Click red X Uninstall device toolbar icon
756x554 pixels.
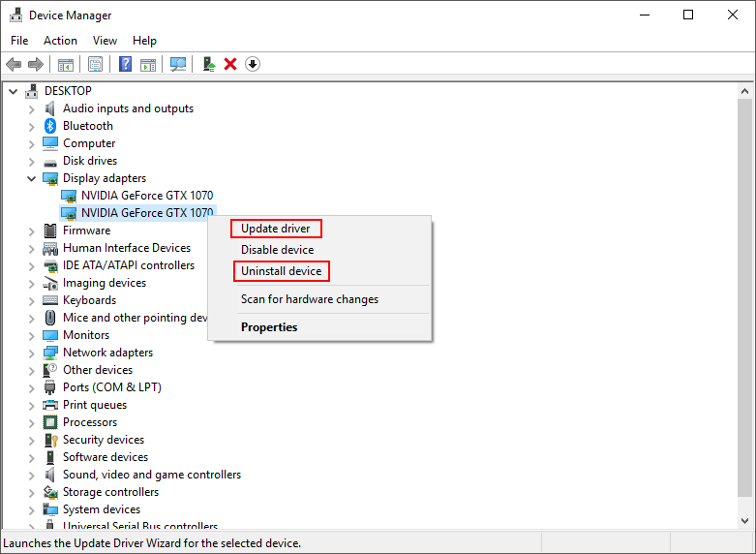coord(230,64)
